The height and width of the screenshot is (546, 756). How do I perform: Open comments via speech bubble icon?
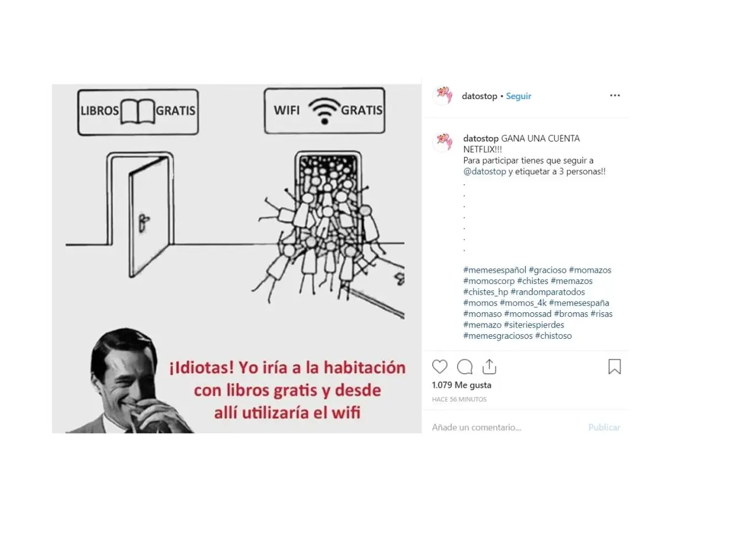pyautogui.click(x=465, y=367)
